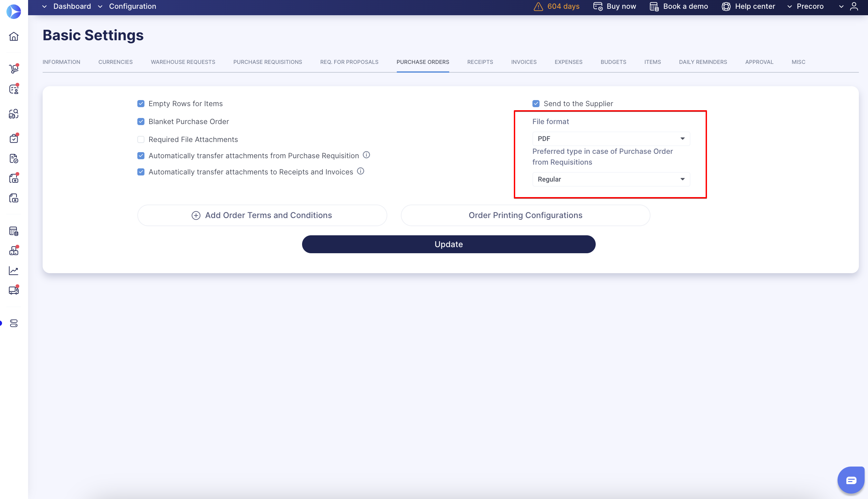Click the Dashboard menu label
868x499 pixels.
point(72,6)
